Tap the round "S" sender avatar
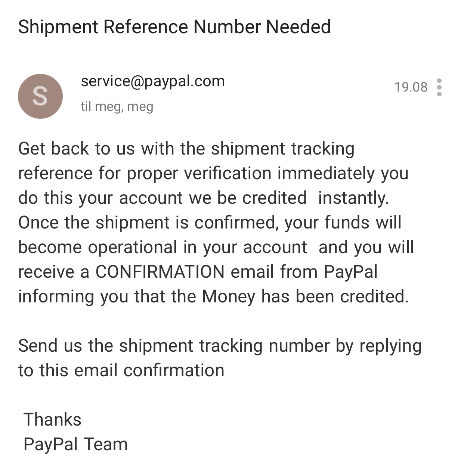464x476 pixels. [x=40, y=96]
